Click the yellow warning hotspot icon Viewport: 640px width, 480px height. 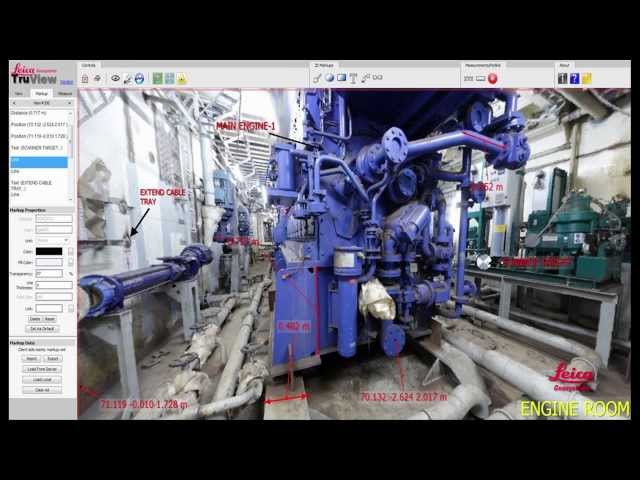tap(182, 79)
